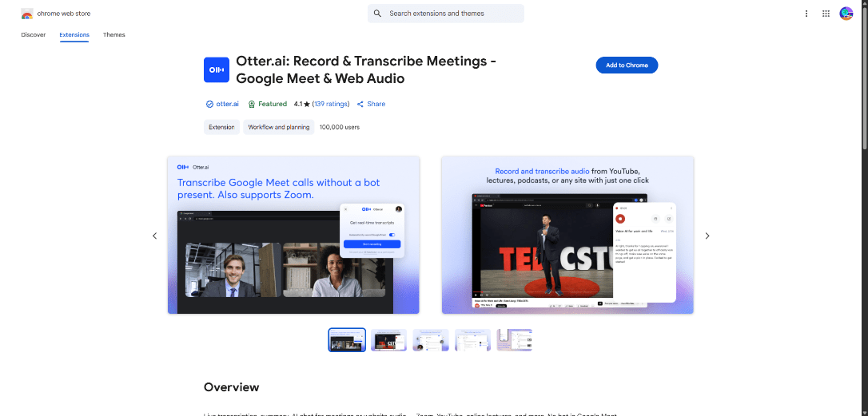868x416 pixels.
Task: Open the Google account profile avatar
Action: [x=846, y=14]
